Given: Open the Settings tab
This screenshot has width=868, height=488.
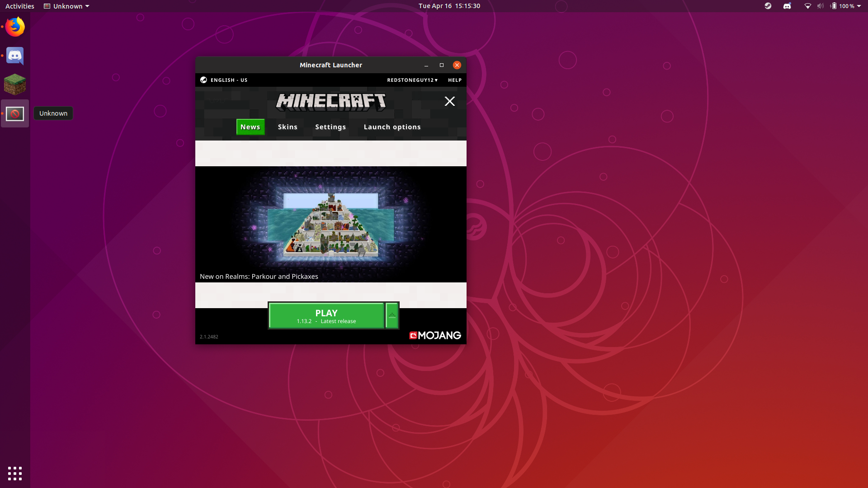Looking at the screenshot, I should 330,127.
